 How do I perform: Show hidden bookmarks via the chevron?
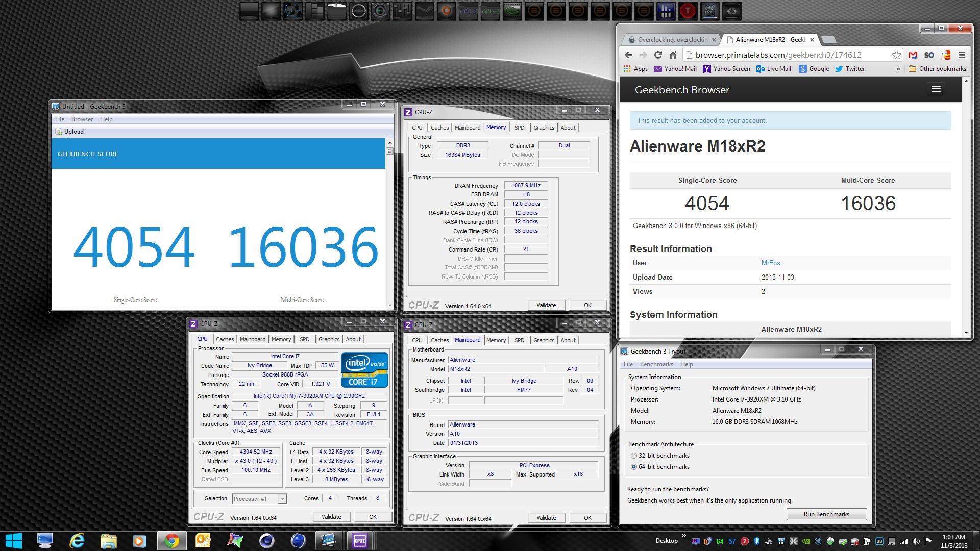pyautogui.click(x=898, y=69)
